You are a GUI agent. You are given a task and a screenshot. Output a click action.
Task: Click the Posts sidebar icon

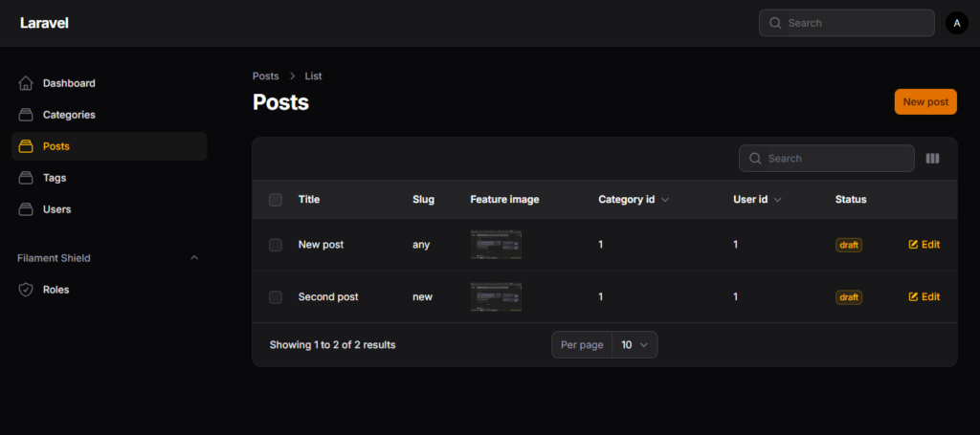[26, 146]
